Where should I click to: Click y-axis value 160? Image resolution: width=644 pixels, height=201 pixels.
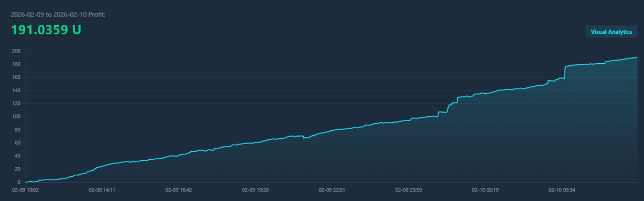pyautogui.click(x=16, y=78)
